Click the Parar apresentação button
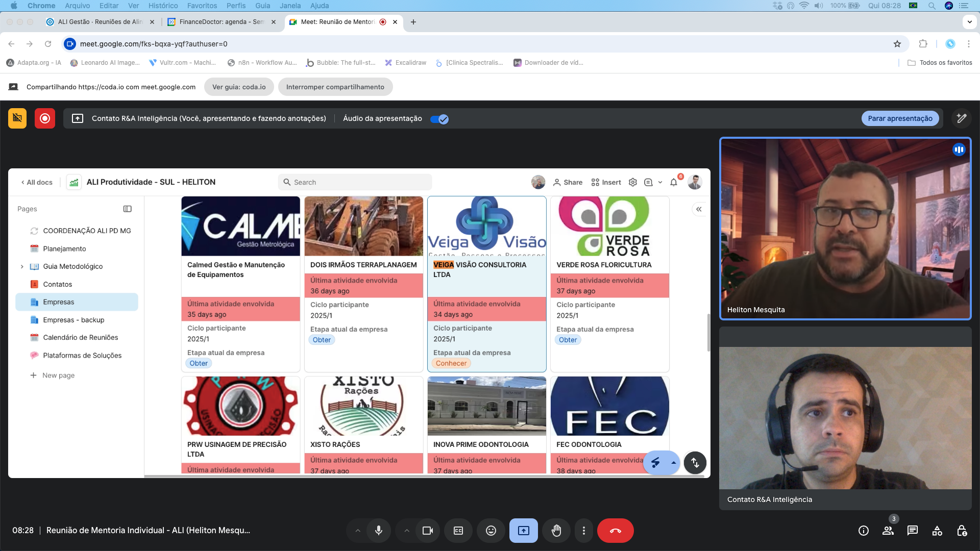Image resolution: width=980 pixels, height=551 pixels. coord(900,118)
